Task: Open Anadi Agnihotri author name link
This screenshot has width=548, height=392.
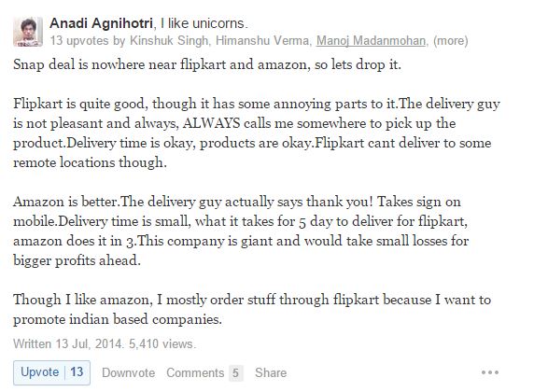Action: 101,23
